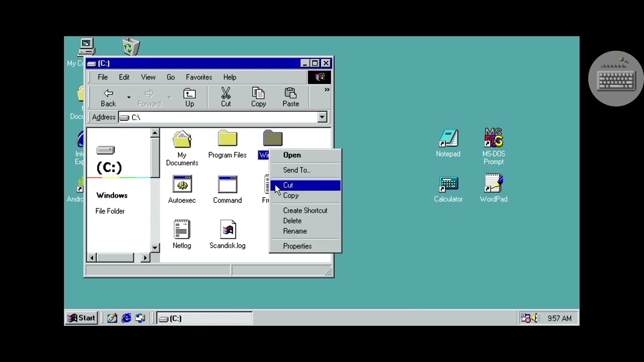Open the Back history dropdown arrow
Image resolution: width=644 pixels, height=362 pixels.
click(129, 97)
